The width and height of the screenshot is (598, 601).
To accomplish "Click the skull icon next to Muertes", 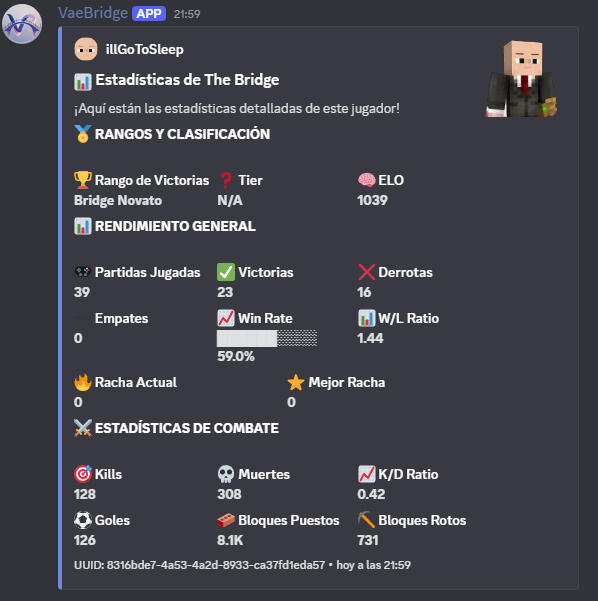I will [226, 474].
